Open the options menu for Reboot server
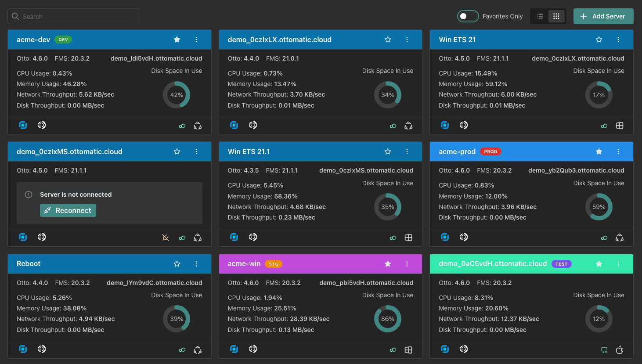The image size is (642, 364). point(196,264)
